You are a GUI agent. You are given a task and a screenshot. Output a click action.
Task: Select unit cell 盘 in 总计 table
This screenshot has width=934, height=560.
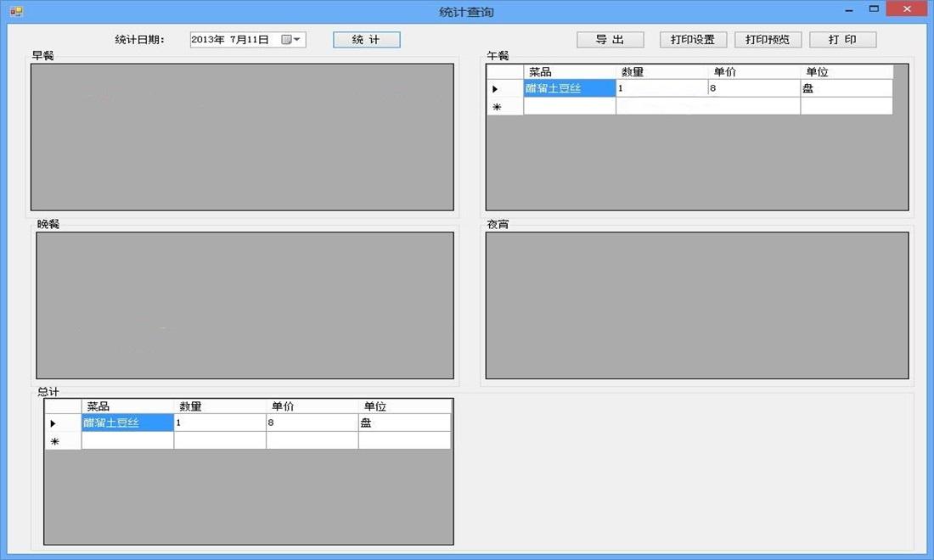coord(404,423)
